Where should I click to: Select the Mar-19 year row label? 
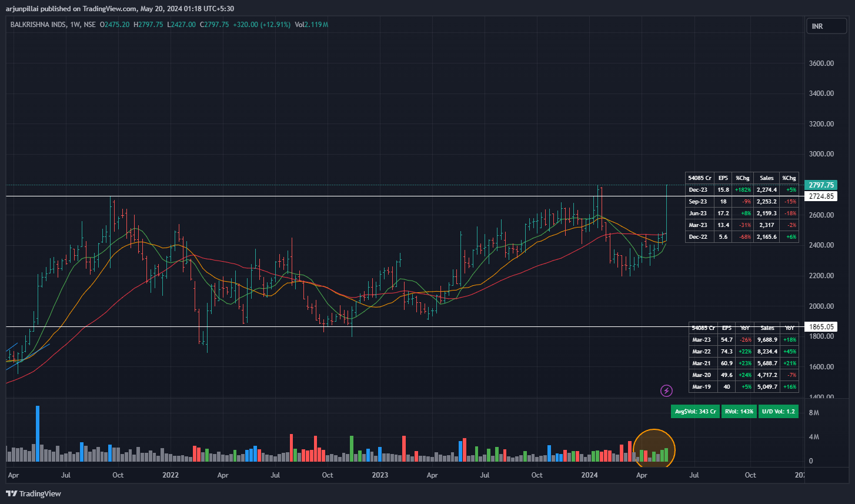pyautogui.click(x=703, y=386)
